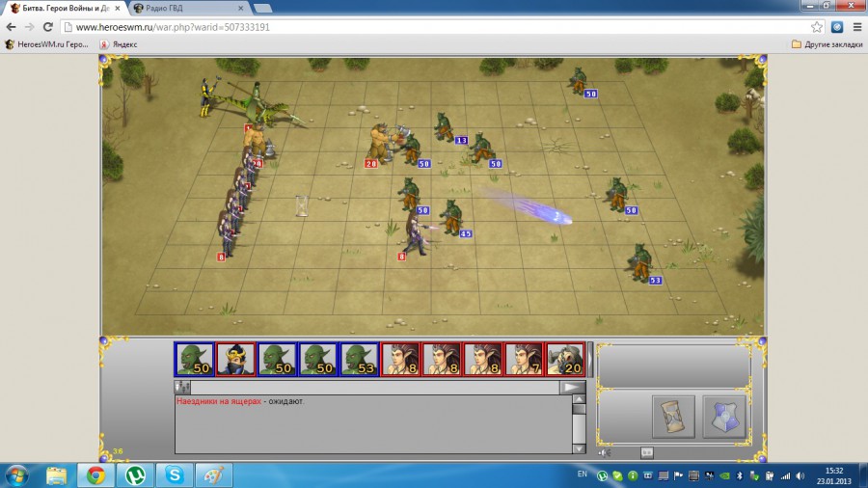The height and width of the screenshot is (488, 868).
Task: Focus the battle chat input field
Action: click(375, 387)
